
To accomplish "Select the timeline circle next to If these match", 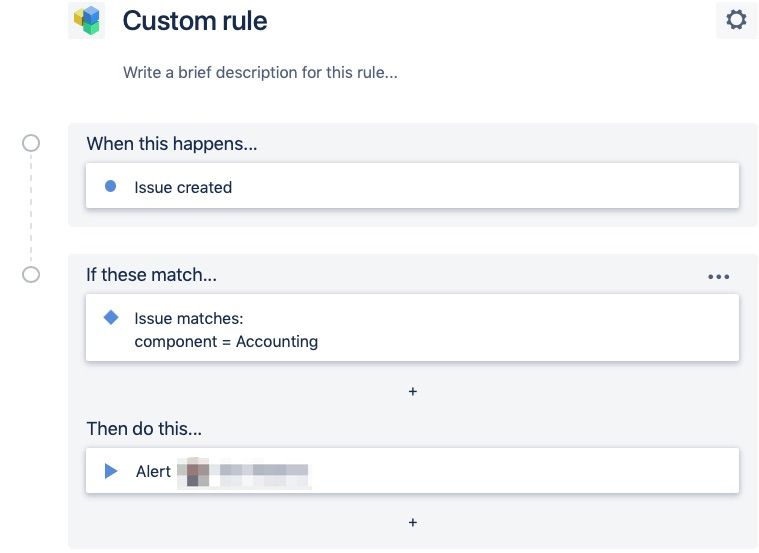I will (x=31, y=275).
